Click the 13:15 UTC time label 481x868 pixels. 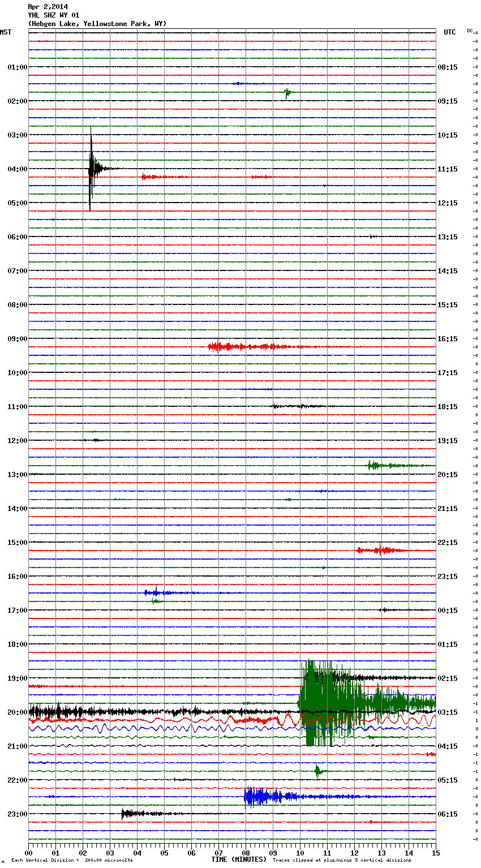click(x=448, y=237)
